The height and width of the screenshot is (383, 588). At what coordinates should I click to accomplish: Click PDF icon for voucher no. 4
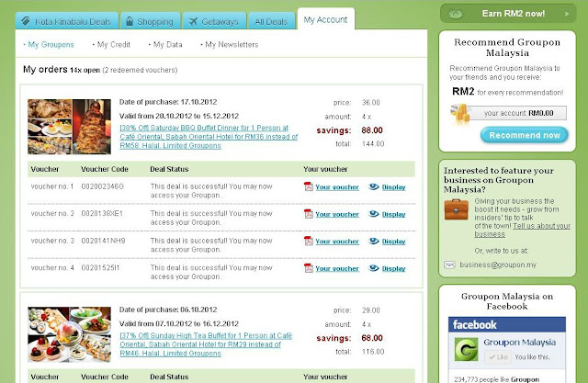coord(309,268)
